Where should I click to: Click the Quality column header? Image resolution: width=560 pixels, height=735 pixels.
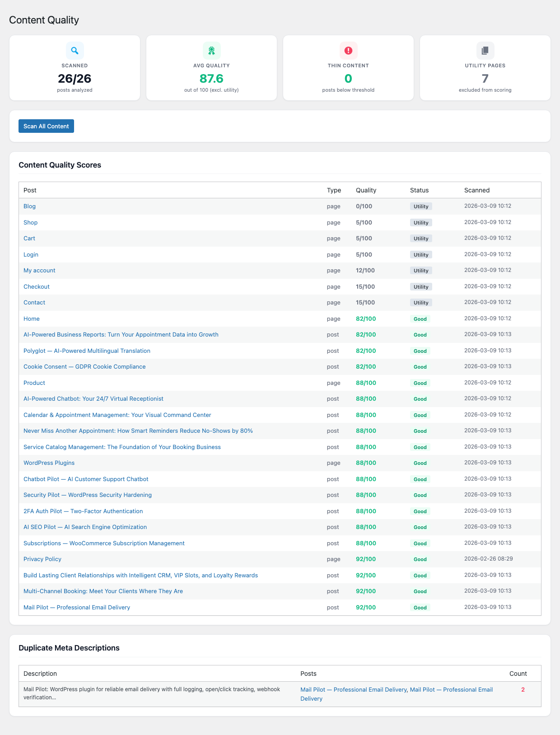[x=366, y=190]
